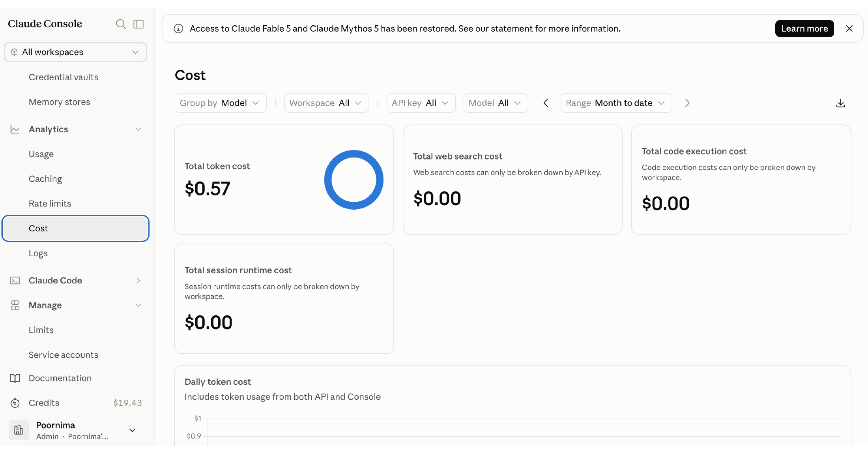Image resolution: width=868 pixels, height=454 pixels.
Task: Collapse sidebar using the panel toggle icon
Action: click(x=138, y=24)
